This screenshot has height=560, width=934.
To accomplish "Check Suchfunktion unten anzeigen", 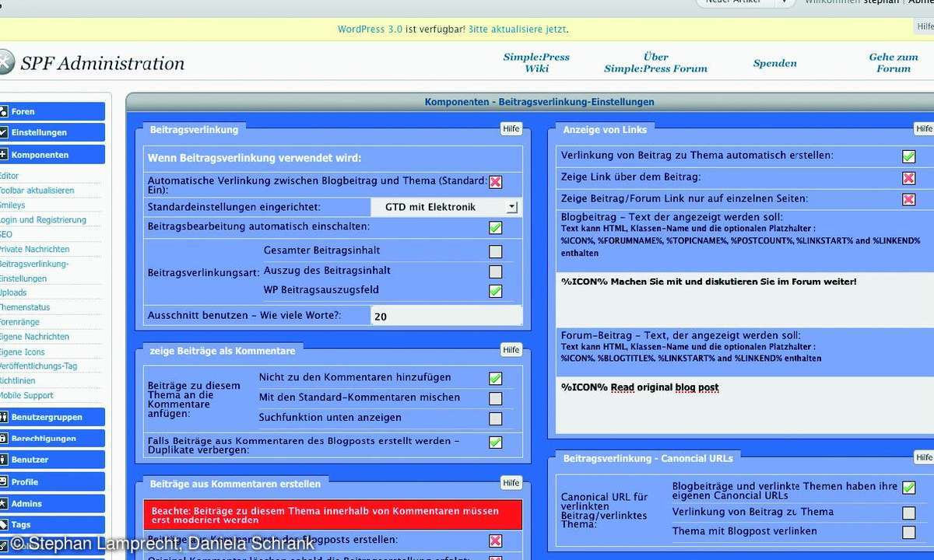I will point(496,419).
